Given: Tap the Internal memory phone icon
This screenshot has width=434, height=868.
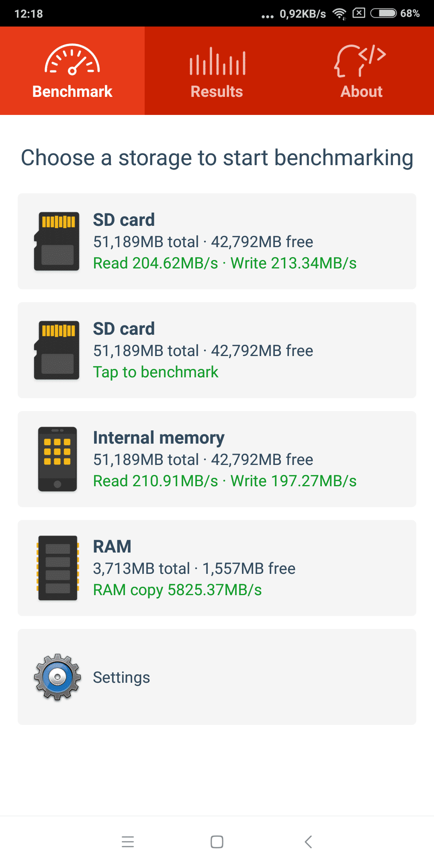Looking at the screenshot, I should tap(57, 459).
